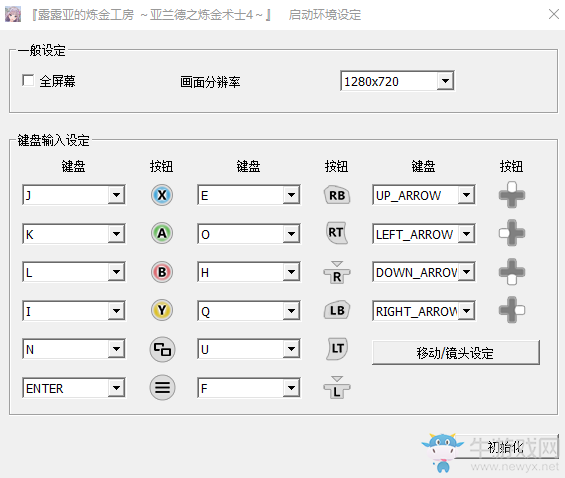565x478 pixels.
Task: Click the 移动/镜头设定 button
Action: click(x=456, y=353)
